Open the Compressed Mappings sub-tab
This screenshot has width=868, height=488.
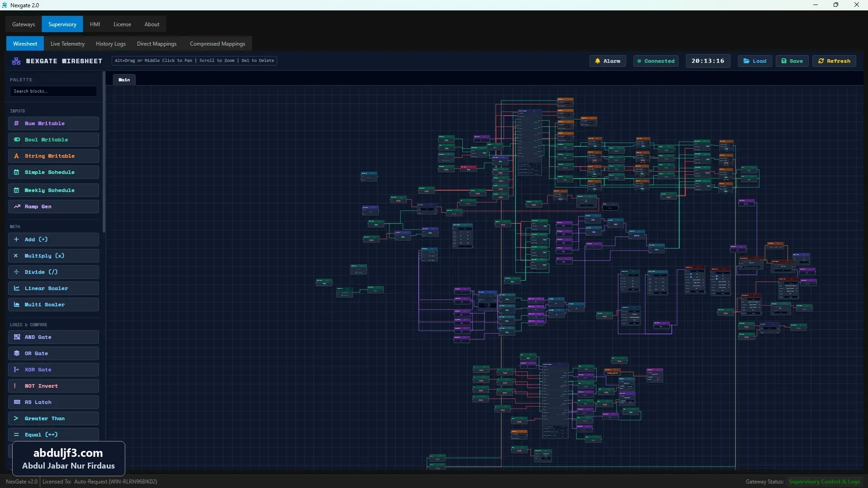pos(217,44)
